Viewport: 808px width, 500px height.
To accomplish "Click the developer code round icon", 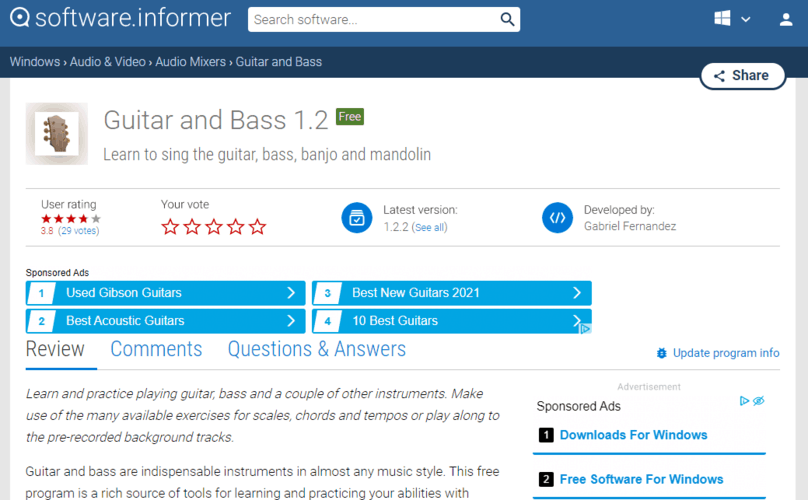I will point(557,218).
